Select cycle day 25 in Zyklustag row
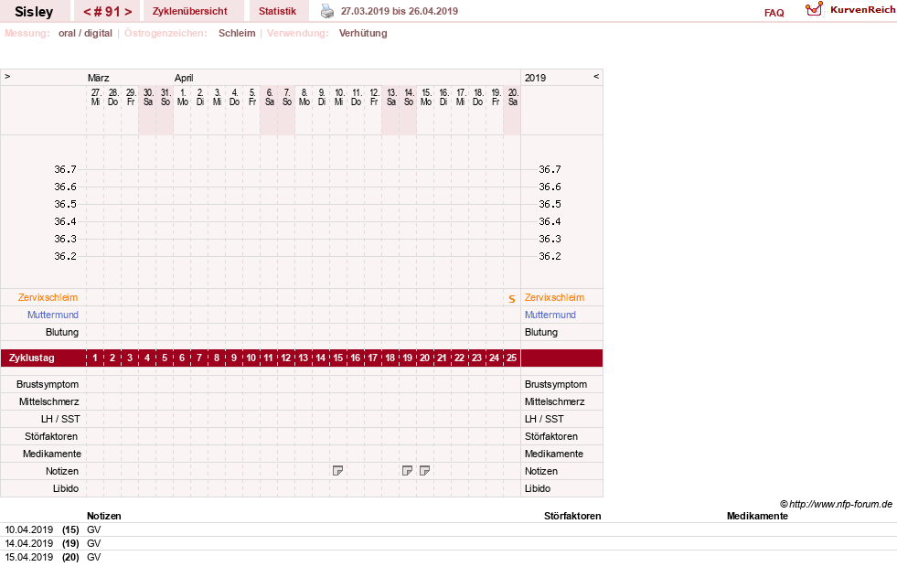The width and height of the screenshot is (897, 588). coord(511,358)
